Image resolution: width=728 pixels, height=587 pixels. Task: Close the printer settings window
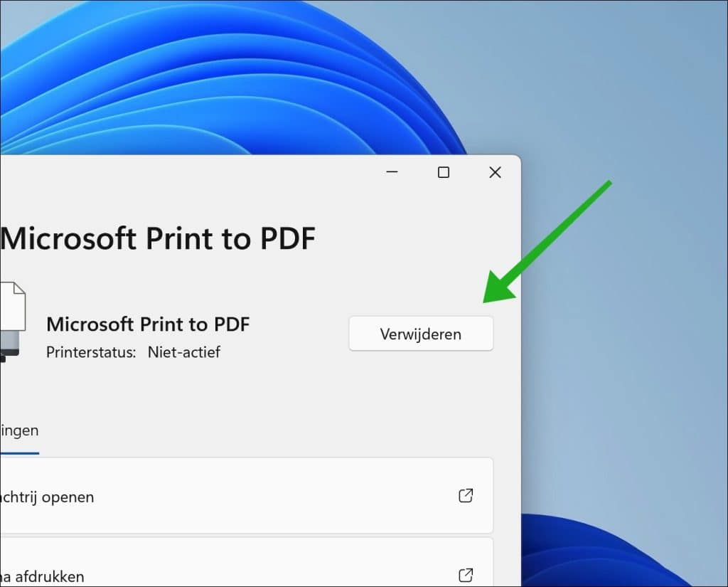click(495, 172)
